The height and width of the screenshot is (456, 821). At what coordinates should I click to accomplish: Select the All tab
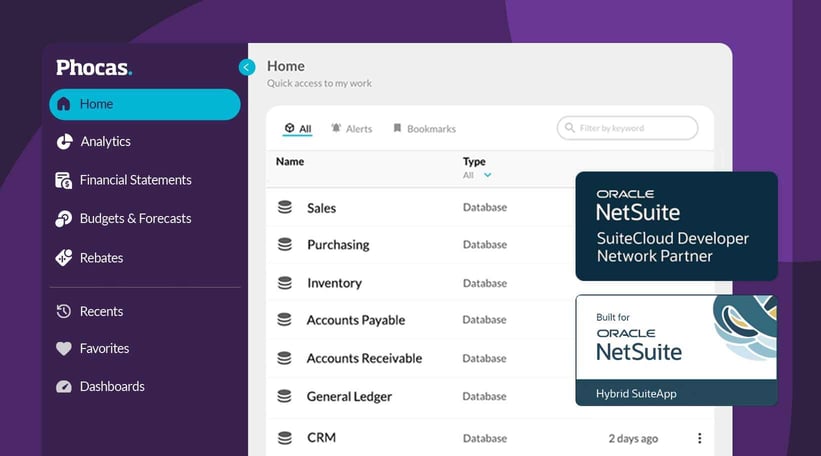pyautogui.click(x=297, y=128)
